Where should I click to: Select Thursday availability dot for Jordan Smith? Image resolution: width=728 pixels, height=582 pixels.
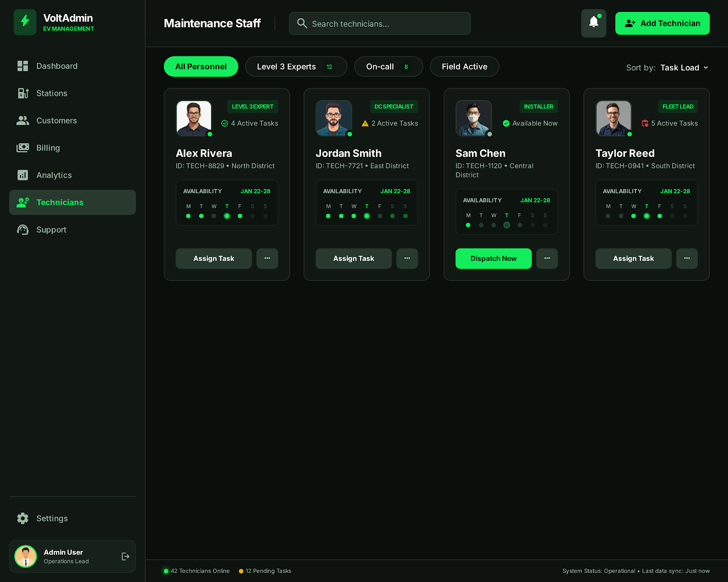[x=367, y=216]
